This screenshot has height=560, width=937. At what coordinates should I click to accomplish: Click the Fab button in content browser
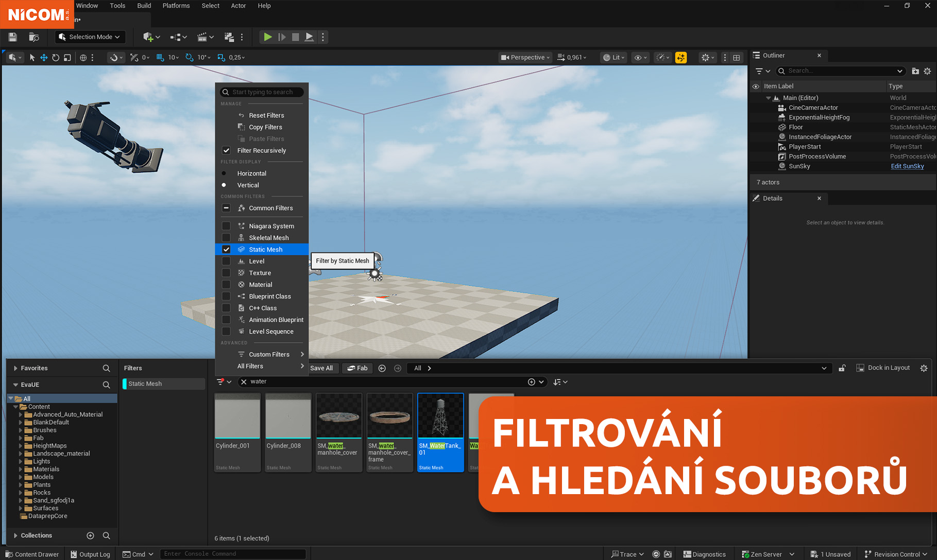click(357, 368)
